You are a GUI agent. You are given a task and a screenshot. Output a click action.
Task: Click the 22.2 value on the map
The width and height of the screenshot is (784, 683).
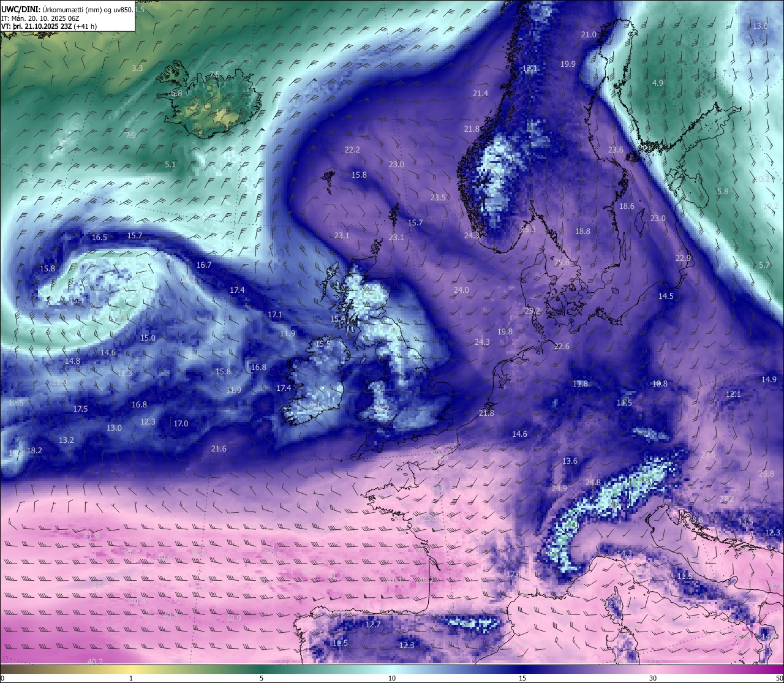[352, 149]
